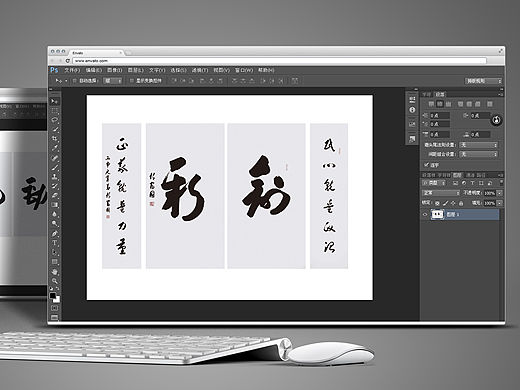Lock all padlock icon in layers panel
Screen dimensions: 520x390
coord(461,203)
